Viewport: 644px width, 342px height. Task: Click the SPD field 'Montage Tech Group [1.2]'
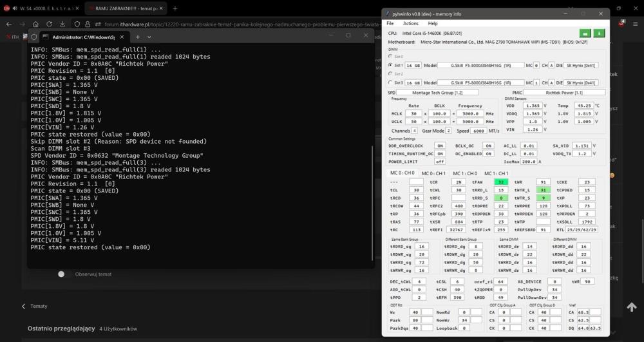pos(437,93)
